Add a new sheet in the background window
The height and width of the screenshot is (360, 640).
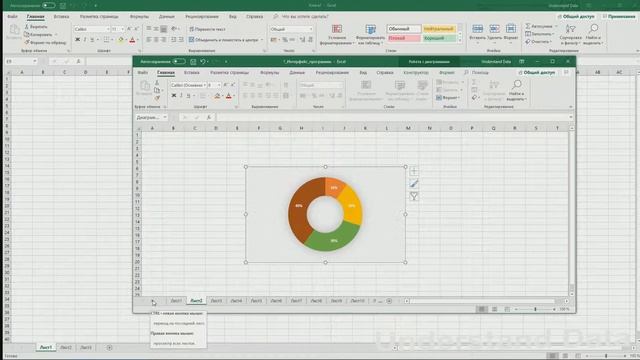click(x=109, y=347)
